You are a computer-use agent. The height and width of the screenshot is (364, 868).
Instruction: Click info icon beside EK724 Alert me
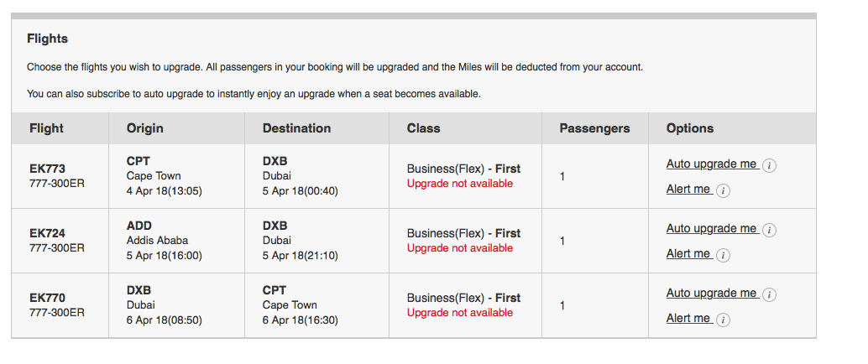pyautogui.click(x=723, y=255)
